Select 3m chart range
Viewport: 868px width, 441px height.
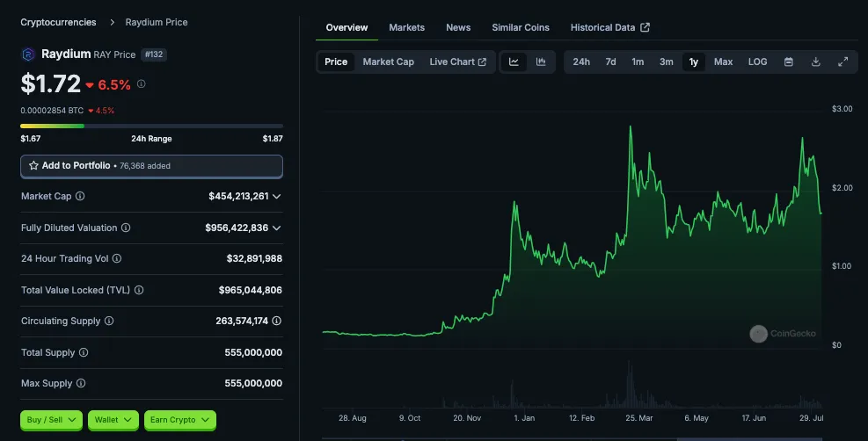click(667, 61)
